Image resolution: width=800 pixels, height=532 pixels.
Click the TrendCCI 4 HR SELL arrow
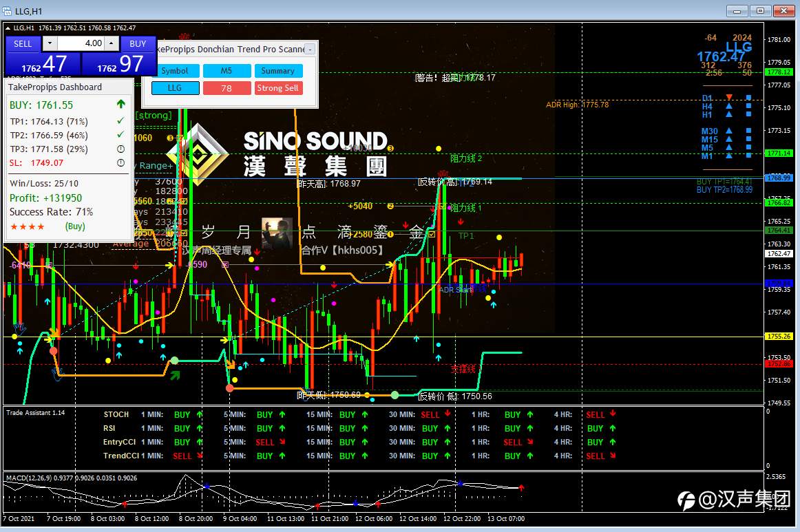(x=613, y=456)
